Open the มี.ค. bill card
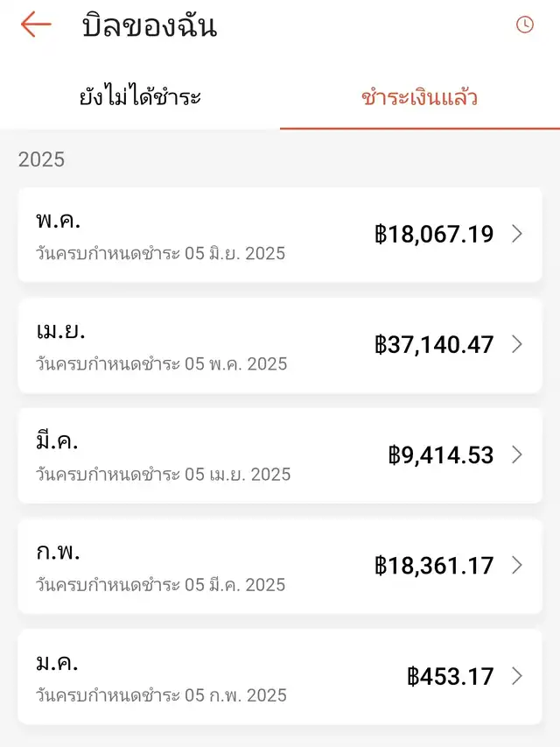 [280, 456]
